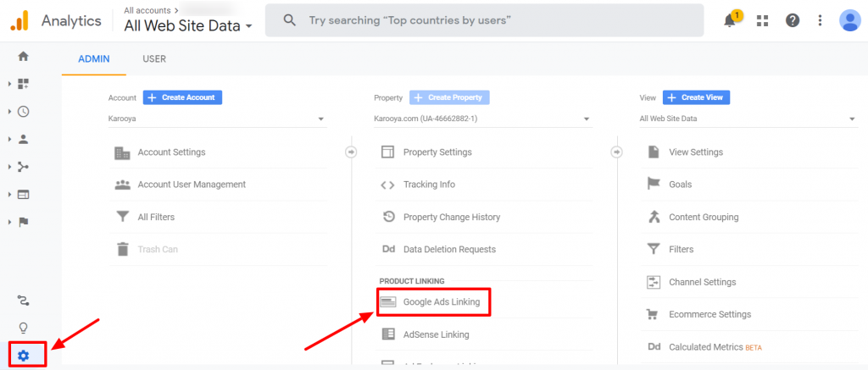Click the Analytics logo
This screenshot has height=370, width=868.
[x=20, y=20]
